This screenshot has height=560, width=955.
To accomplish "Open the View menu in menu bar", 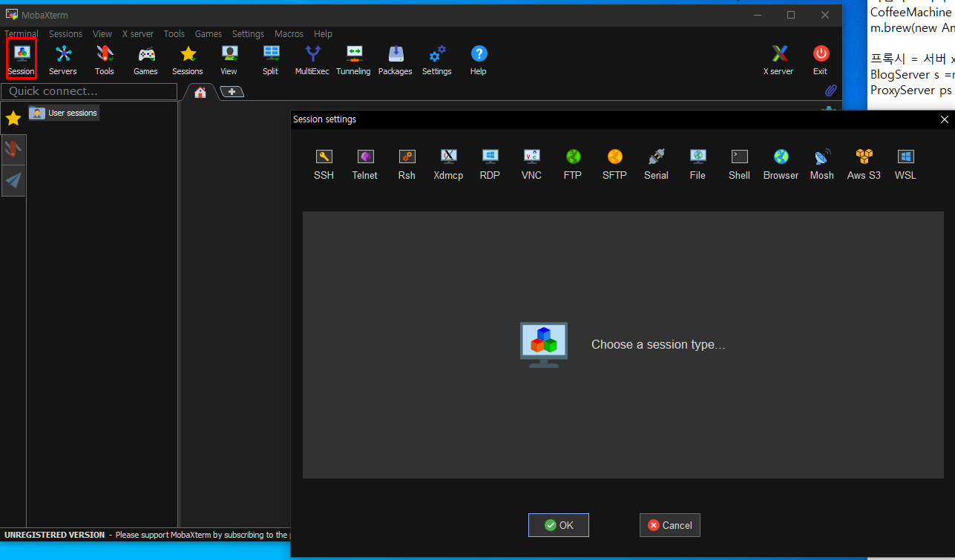I will tap(102, 34).
